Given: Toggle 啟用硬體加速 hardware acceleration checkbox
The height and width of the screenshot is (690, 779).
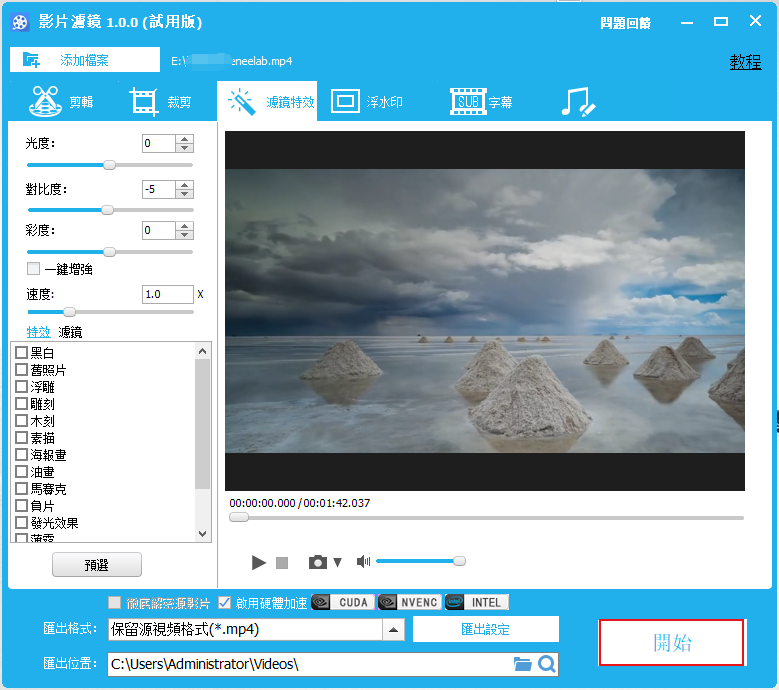Looking at the screenshot, I should click(225, 603).
